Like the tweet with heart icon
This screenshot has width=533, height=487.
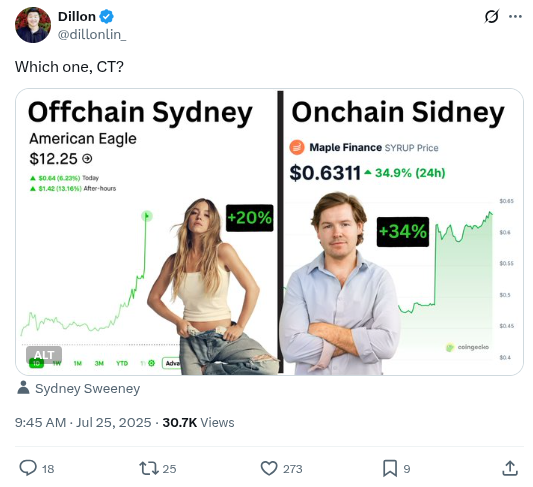[x=269, y=468]
